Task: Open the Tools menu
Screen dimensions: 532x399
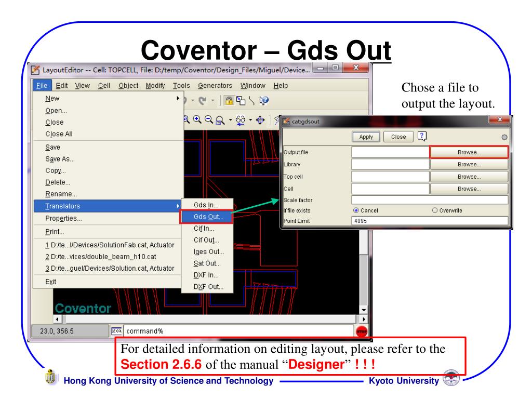Action: [x=181, y=86]
